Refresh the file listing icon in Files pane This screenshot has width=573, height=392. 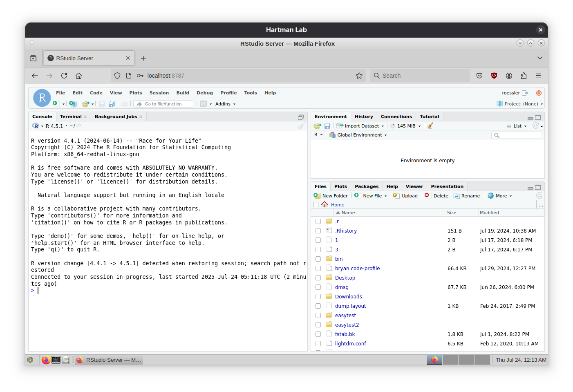tap(539, 195)
